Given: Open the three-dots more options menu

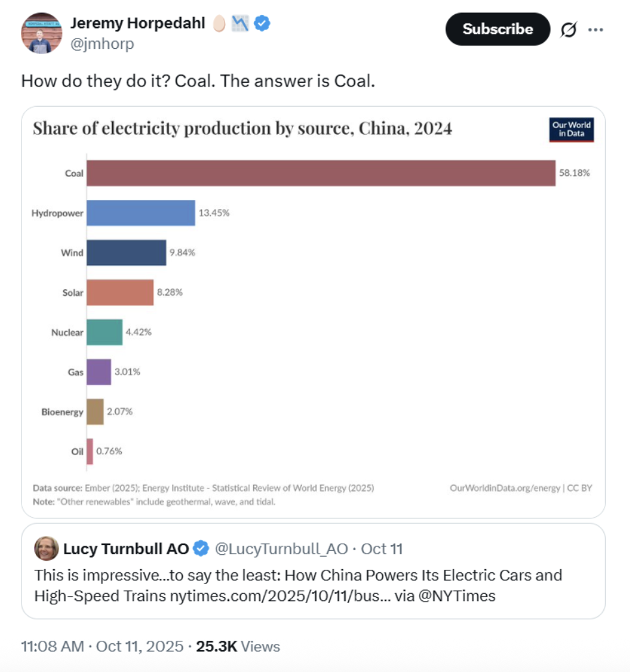Looking at the screenshot, I should [x=596, y=30].
